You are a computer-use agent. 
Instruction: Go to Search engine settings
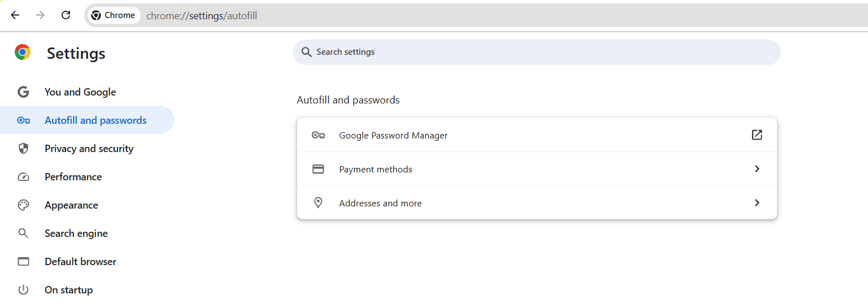click(76, 233)
